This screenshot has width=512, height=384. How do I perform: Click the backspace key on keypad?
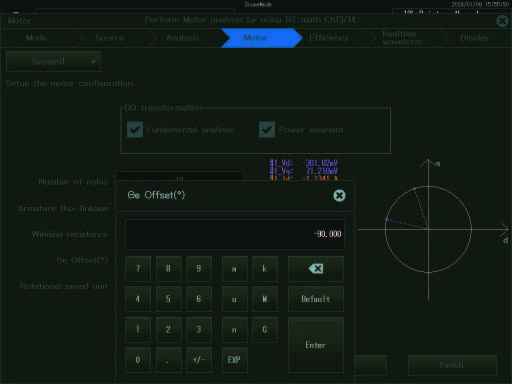[316, 269]
